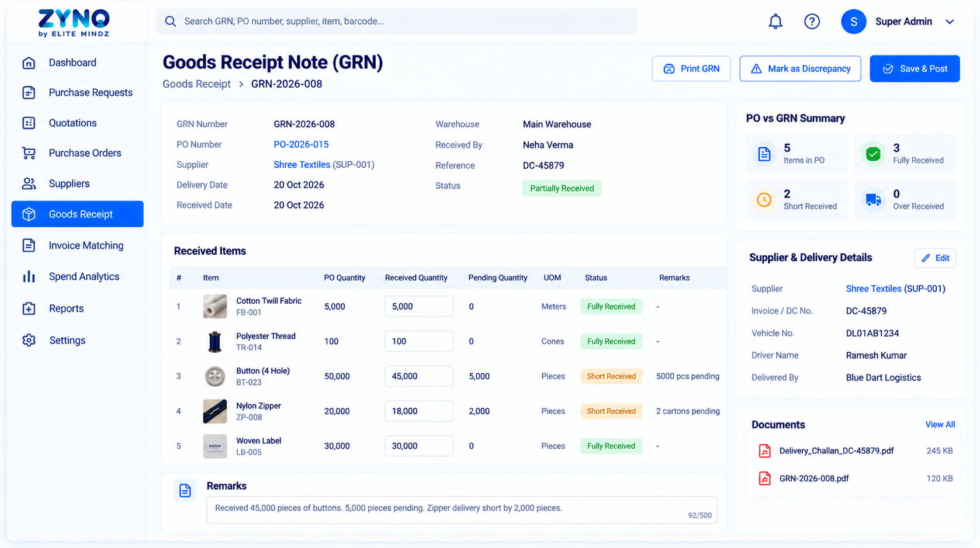This screenshot has width=980, height=548.
Task: Open the PO-2026-015 link
Action: click(x=301, y=144)
